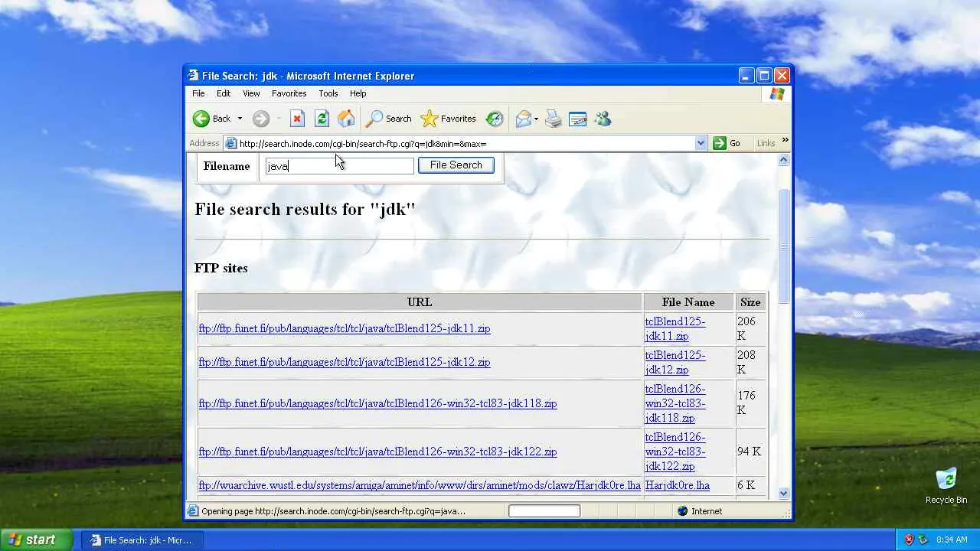Click the page icon in the address bar
The image size is (980, 551).
point(230,143)
